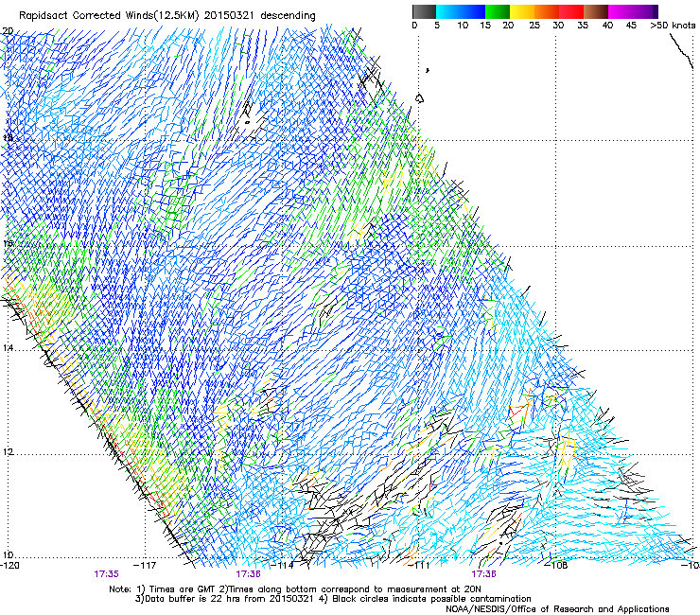Click the -111 longitude label
The width and height of the screenshot is (700, 615).
[x=419, y=566]
